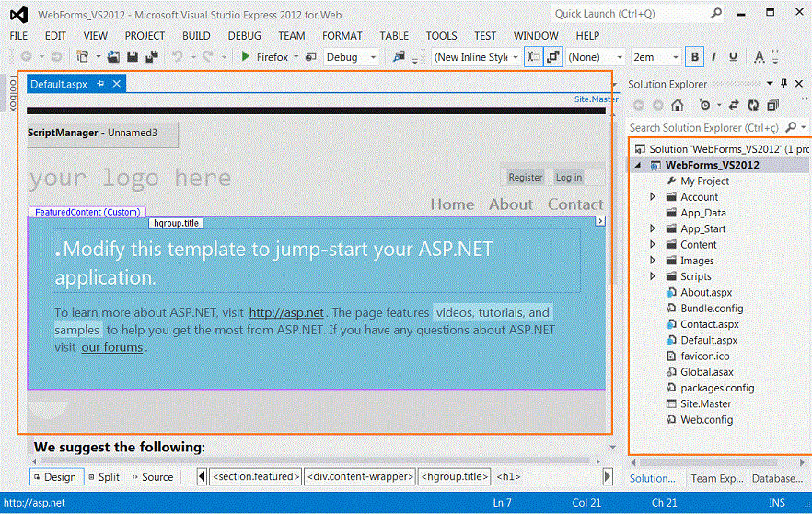This screenshot has height=514, width=812.
Task: Expand the Images folder
Action: [x=653, y=260]
